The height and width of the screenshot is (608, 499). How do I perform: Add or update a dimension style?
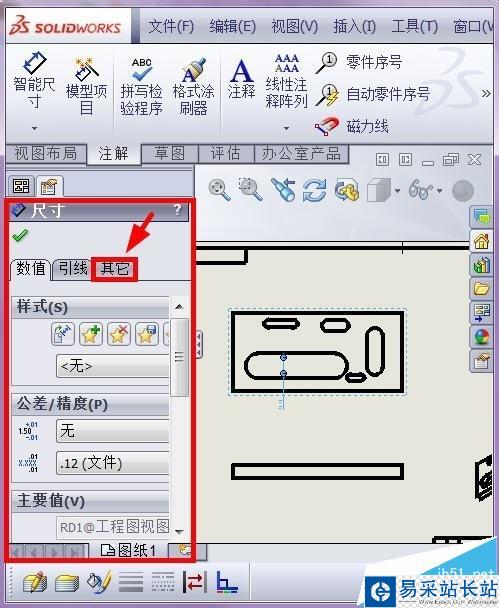(91, 334)
